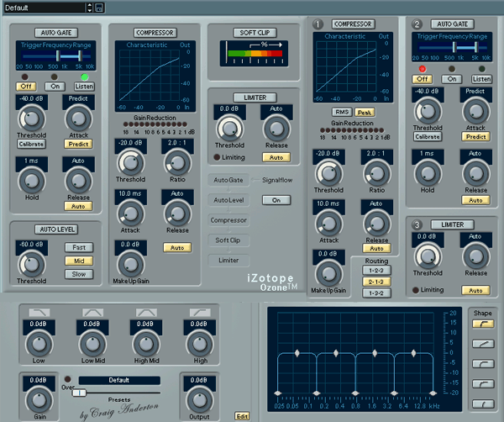The width and height of the screenshot is (504, 422).
Task: Enable Listen in module 2 Auto Gate
Action: 481,79
